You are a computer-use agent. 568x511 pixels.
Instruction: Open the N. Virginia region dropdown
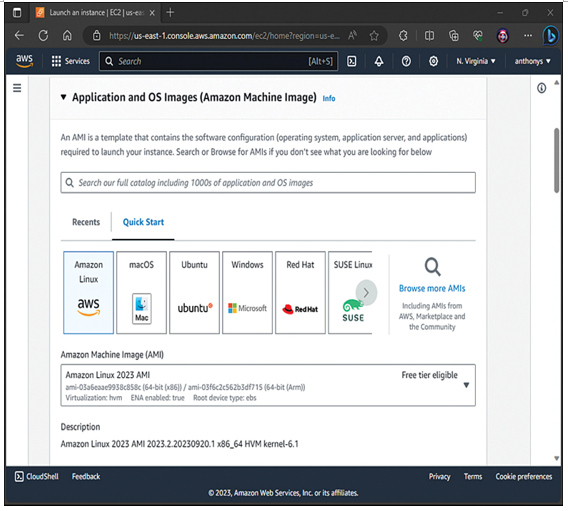tap(476, 61)
